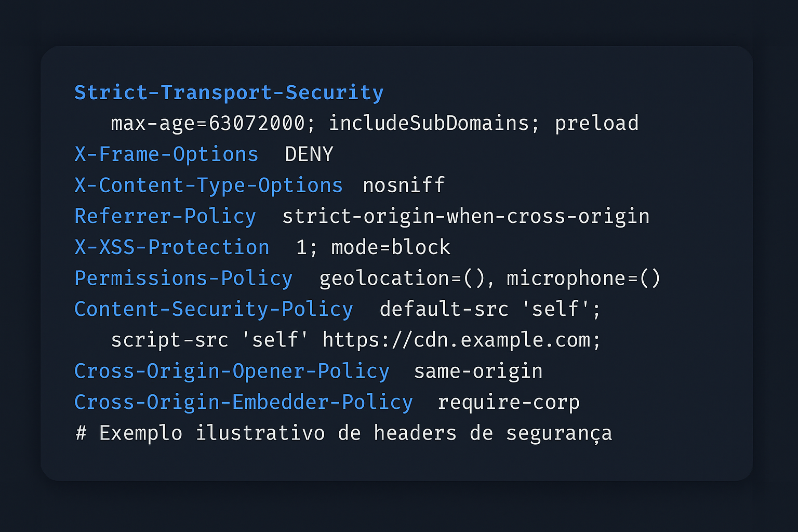Select the require-corp value
This screenshot has height=532, width=798.
tap(509, 402)
